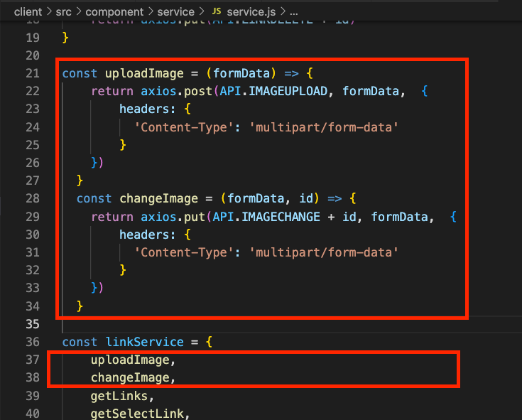Expand the chevron after 'client' breadcrumb

[49, 11]
